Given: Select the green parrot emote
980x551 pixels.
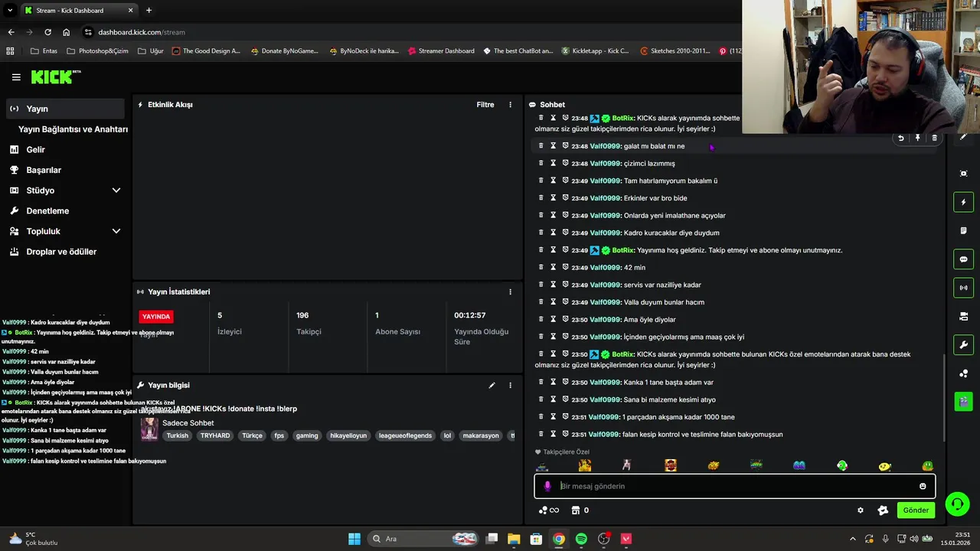Looking at the screenshot, I should tap(842, 465).
